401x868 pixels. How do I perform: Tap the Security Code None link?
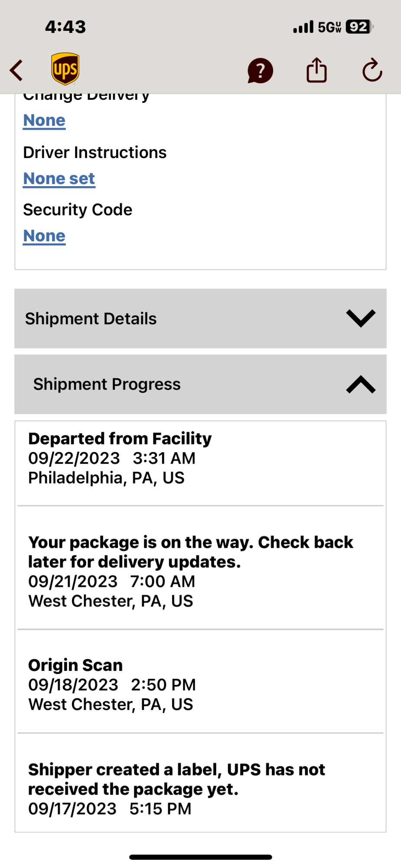44,236
